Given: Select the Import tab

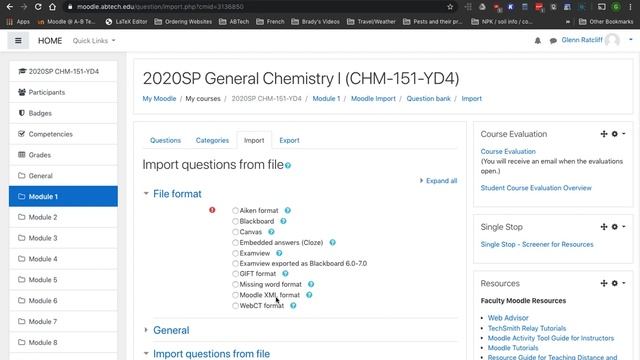Looking at the screenshot, I should 254,140.
